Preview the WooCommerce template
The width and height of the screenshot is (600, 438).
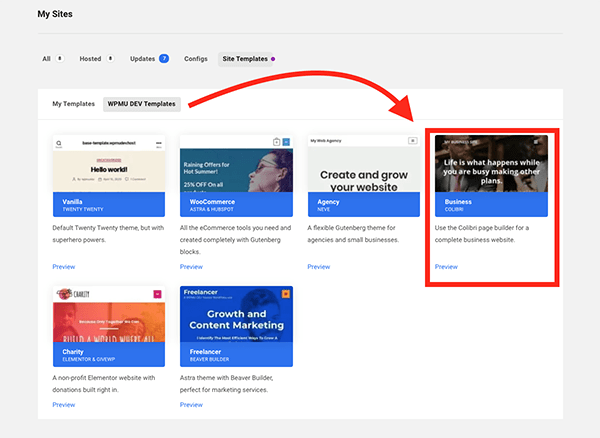(191, 267)
